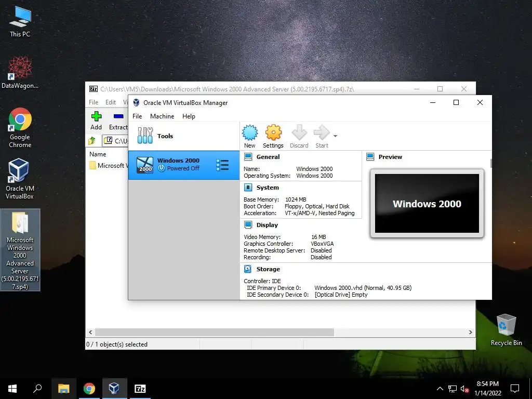Select the DataWagon desktop shortcut

point(20,73)
